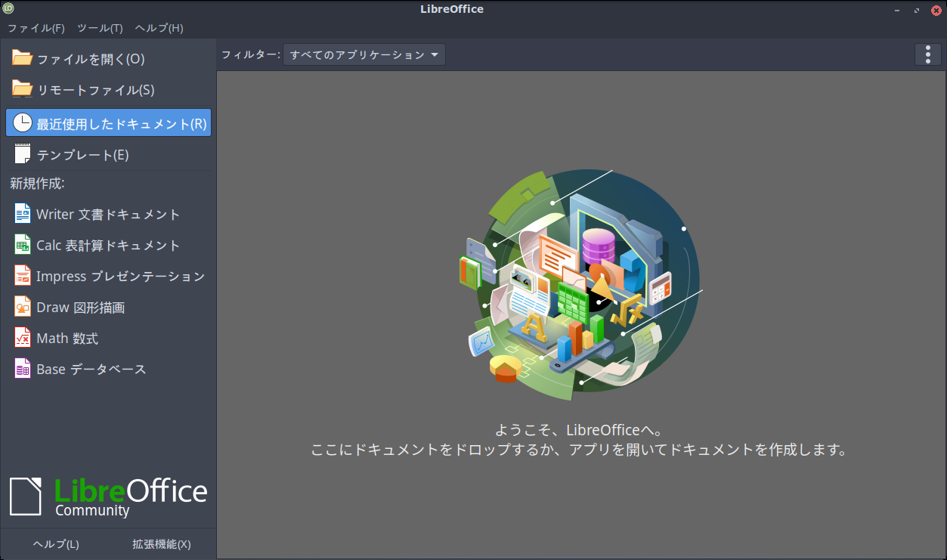Maximize the LibreOffice window

click(x=916, y=10)
